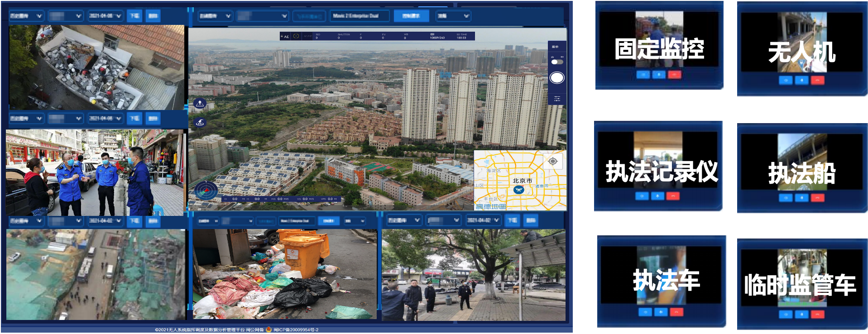Click the map locate target icon
This screenshot has width=868, height=334.
(x=552, y=162)
